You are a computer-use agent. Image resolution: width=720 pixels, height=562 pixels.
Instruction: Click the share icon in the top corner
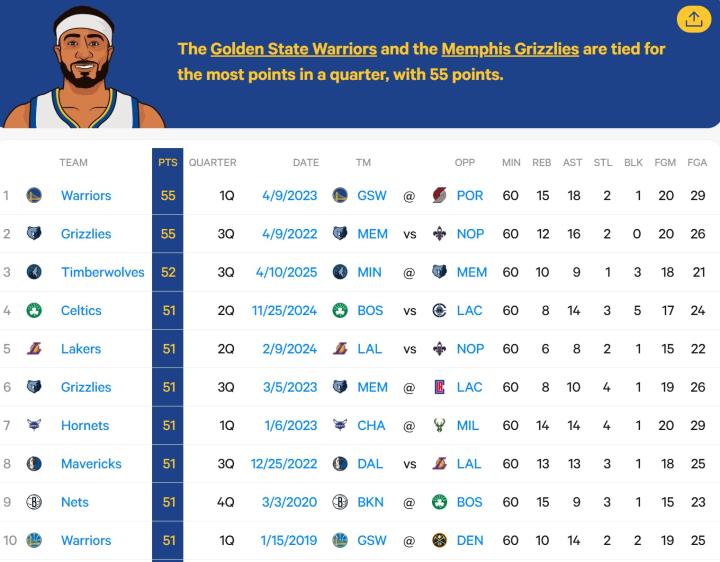click(692, 19)
